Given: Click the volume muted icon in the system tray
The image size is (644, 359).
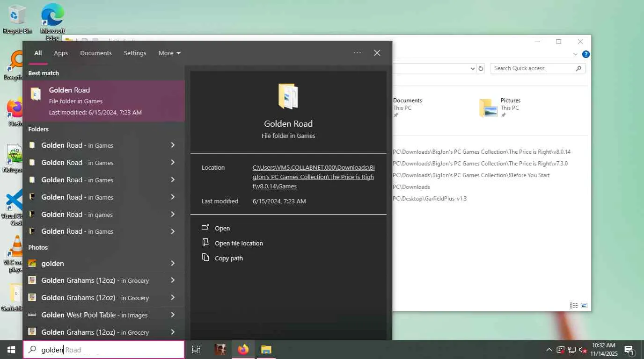Looking at the screenshot, I should pyautogui.click(x=583, y=350).
